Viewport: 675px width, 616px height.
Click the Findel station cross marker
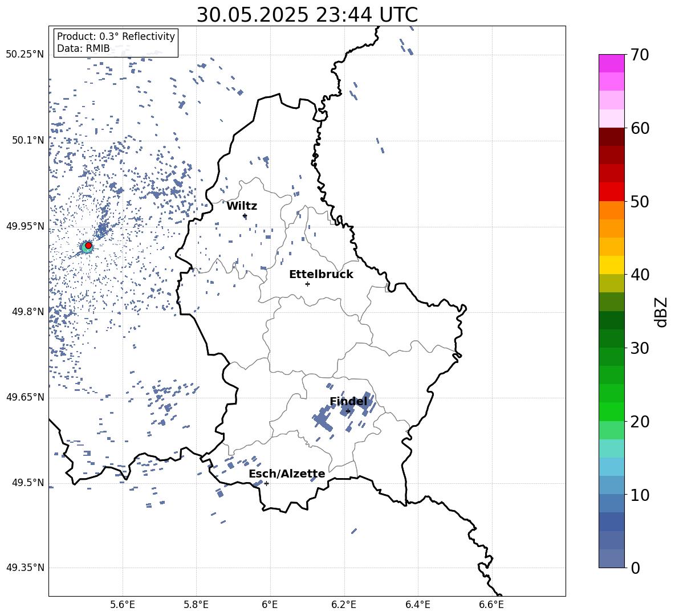(348, 411)
